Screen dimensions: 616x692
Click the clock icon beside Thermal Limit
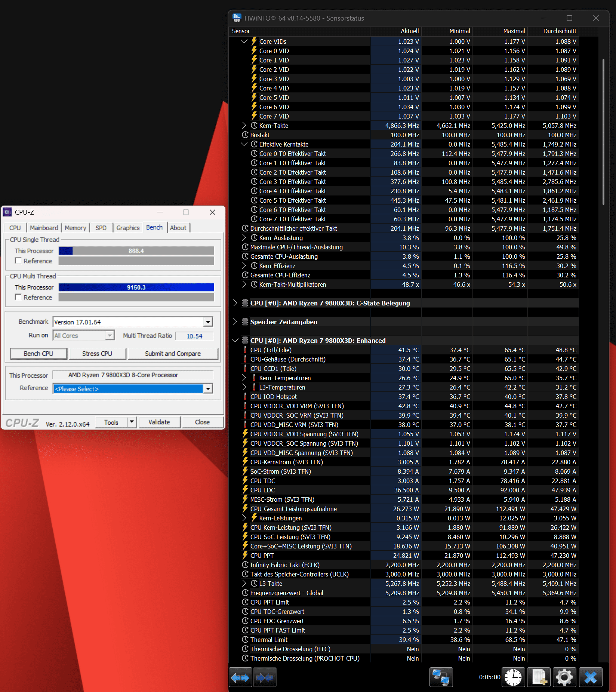(245, 639)
